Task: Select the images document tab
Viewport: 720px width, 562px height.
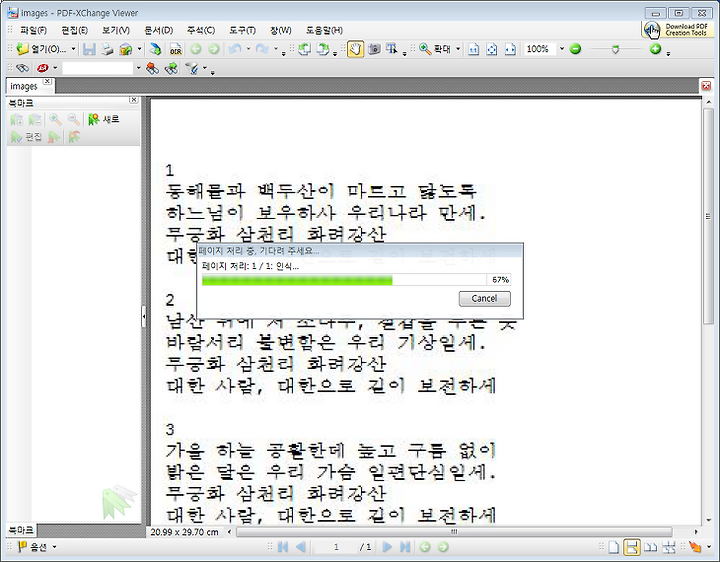Action: click(x=24, y=86)
